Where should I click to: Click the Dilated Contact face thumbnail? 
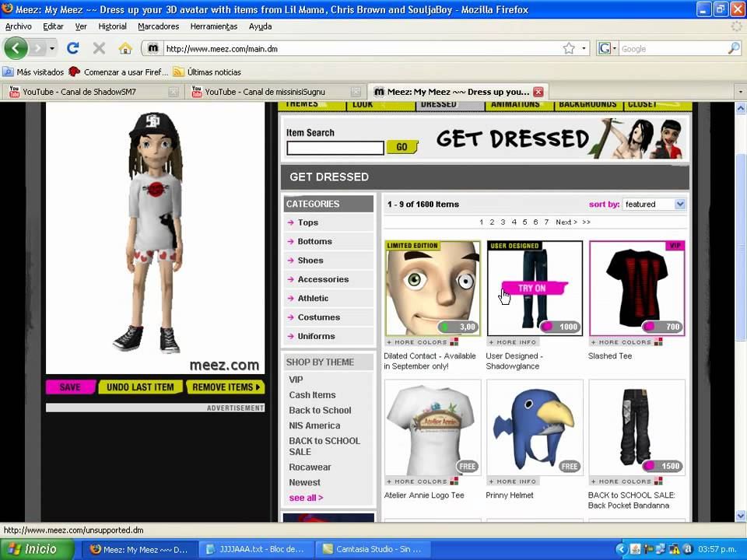433,288
